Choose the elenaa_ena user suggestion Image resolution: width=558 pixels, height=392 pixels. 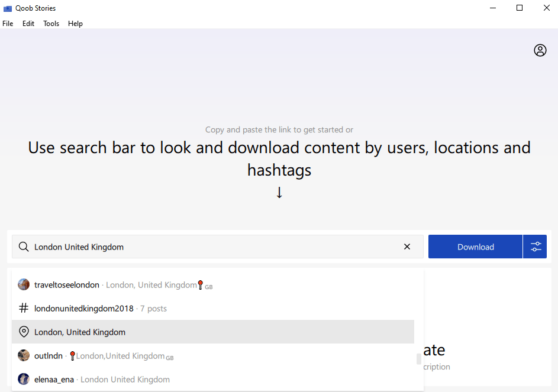(x=213, y=379)
